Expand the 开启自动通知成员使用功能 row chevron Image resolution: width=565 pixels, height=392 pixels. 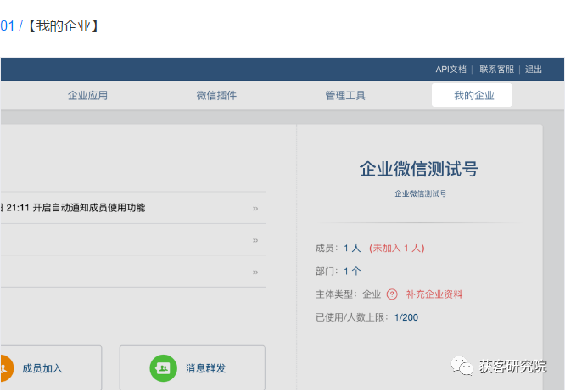coord(255,209)
